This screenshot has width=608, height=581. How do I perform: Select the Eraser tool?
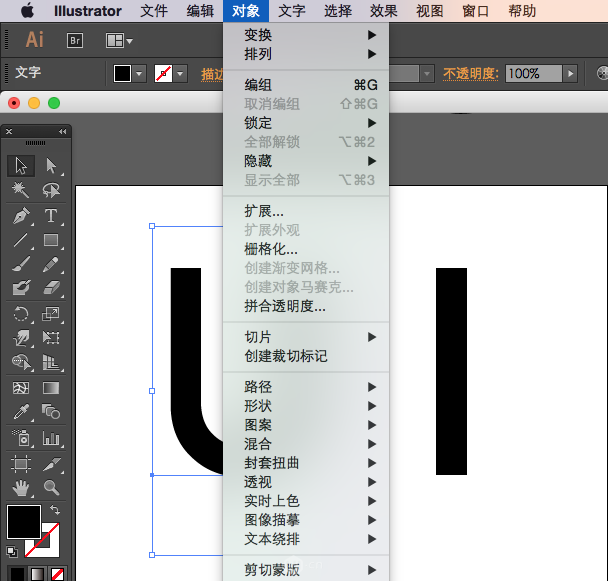(x=51, y=288)
